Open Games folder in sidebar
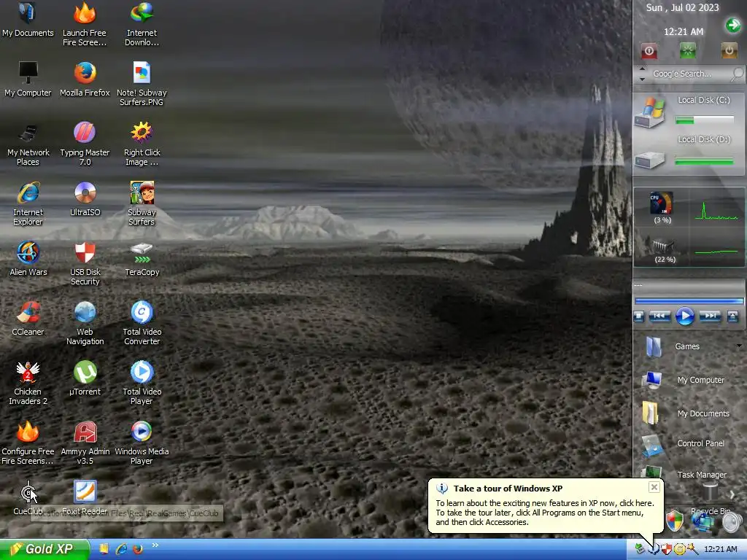Screen dimensions: 747x560 click(x=674, y=346)
